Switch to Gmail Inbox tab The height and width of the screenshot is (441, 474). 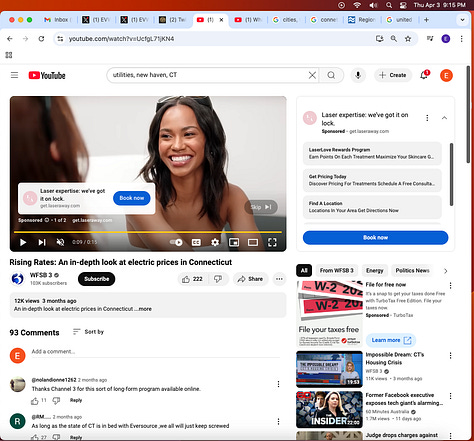pyautogui.click(x=58, y=20)
